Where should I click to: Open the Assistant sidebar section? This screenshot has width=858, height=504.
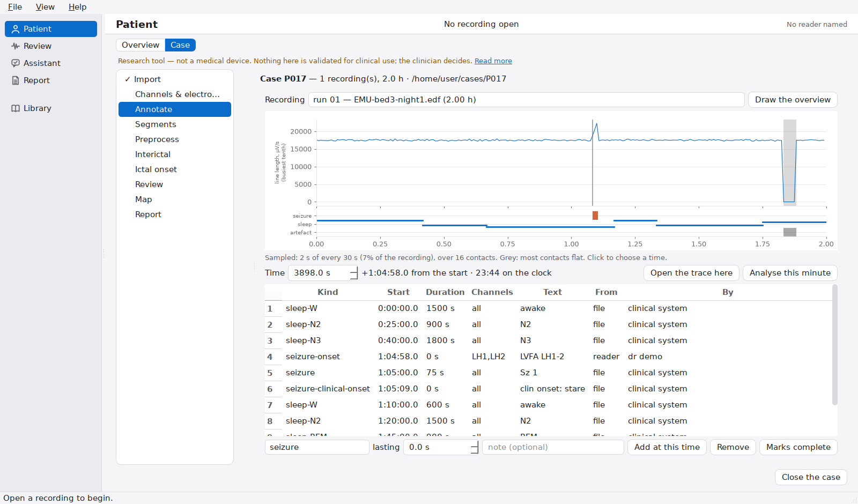click(51, 63)
